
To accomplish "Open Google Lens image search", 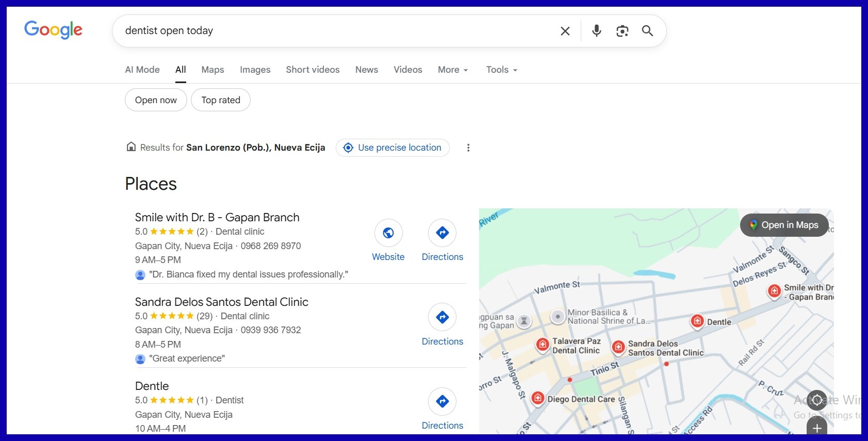I will (622, 31).
